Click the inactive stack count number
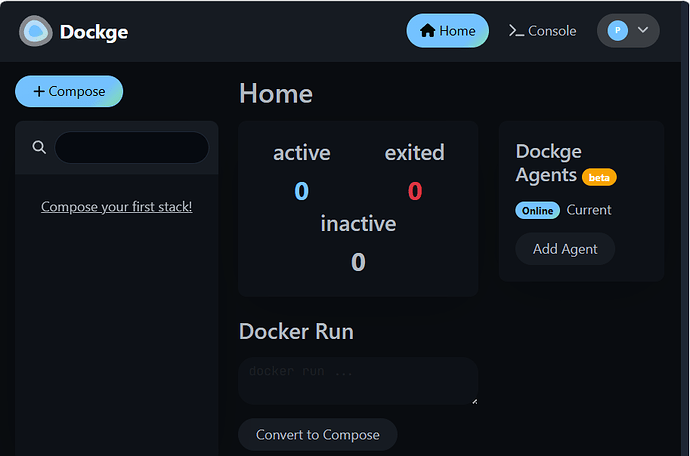 click(x=358, y=262)
